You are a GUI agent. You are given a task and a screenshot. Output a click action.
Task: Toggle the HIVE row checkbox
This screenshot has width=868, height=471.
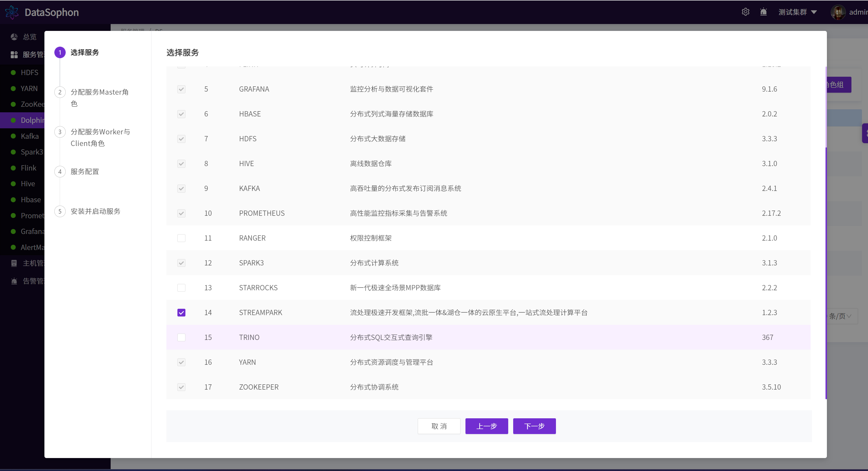(181, 163)
